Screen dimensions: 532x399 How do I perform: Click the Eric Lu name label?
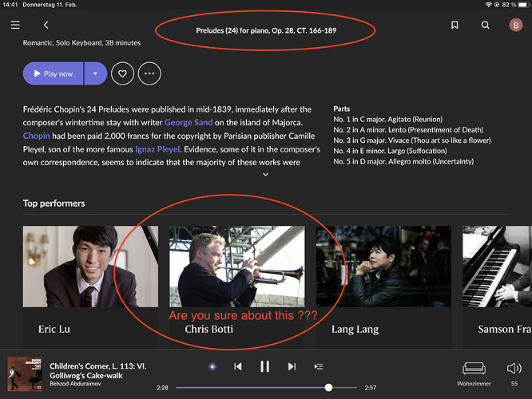pyautogui.click(x=54, y=329)
